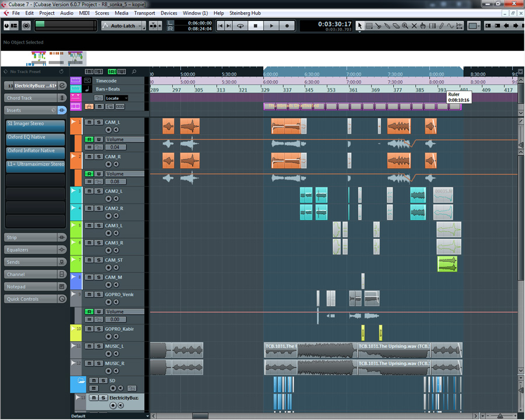Activate the Zoom magnifier tool

click(x=405, y=26)
